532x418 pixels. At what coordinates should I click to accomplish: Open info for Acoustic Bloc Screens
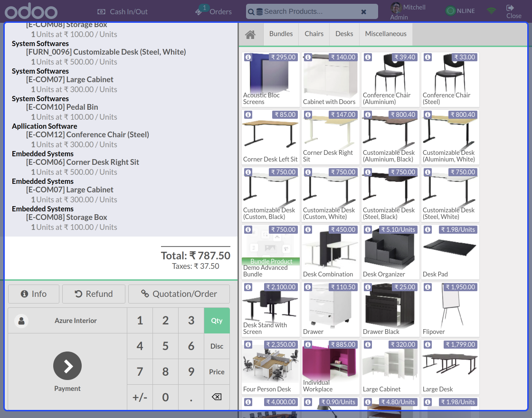coord(248,57)
